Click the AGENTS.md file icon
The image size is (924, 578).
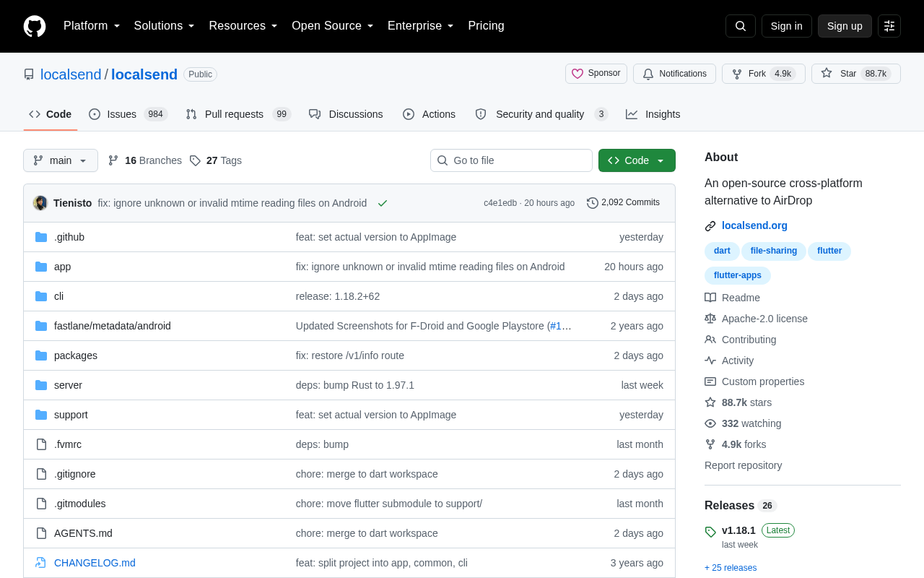[x=41, y=533]
